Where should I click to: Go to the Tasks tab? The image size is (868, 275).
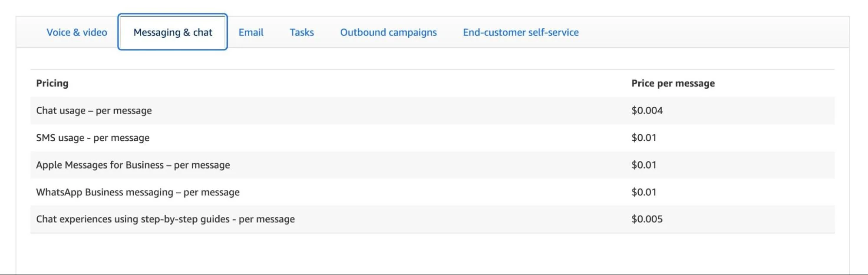(x=302, y=33)
